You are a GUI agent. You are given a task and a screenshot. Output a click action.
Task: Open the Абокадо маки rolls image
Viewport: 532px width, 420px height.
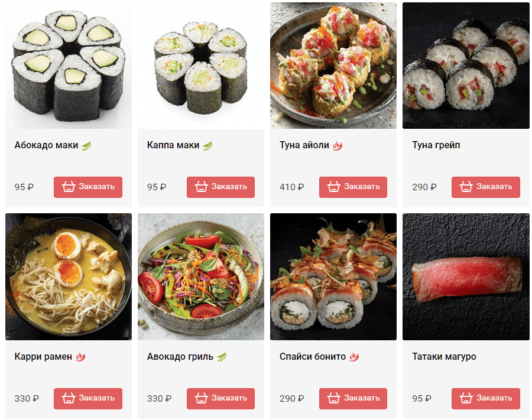pos(69,66)
